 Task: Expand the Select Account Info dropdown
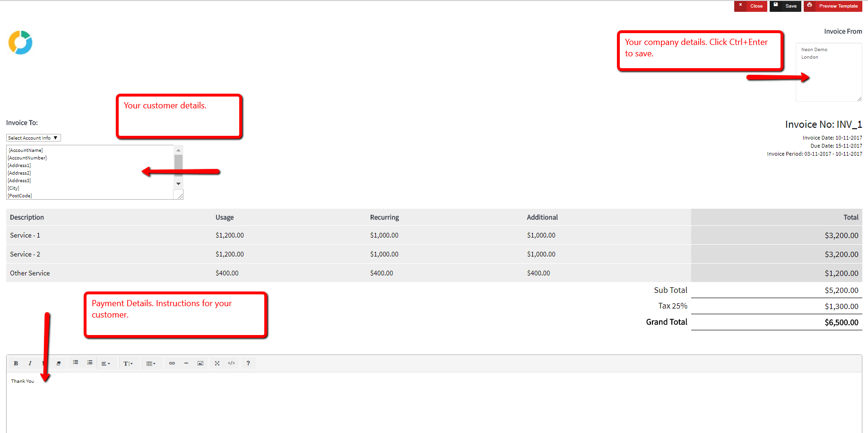[33, 138]
